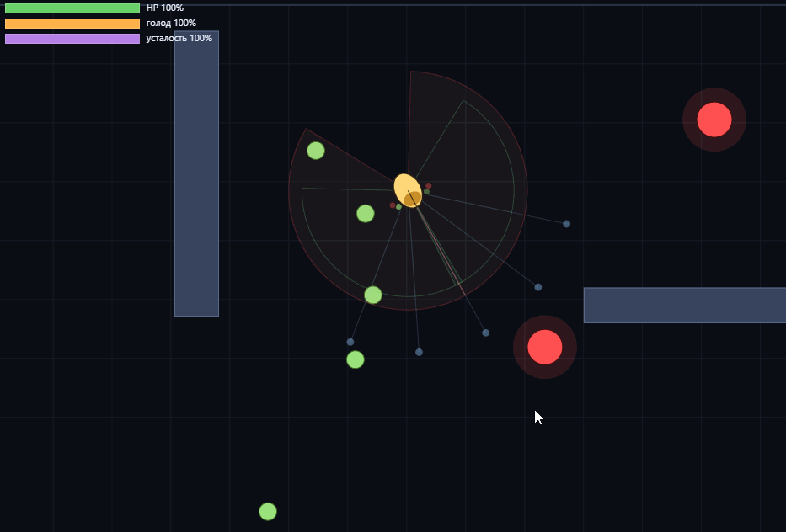The width and height of the screenshot is (786, 532).
Task: Click the lone green food dot at the screen bottom
Action: coord(268,512)
